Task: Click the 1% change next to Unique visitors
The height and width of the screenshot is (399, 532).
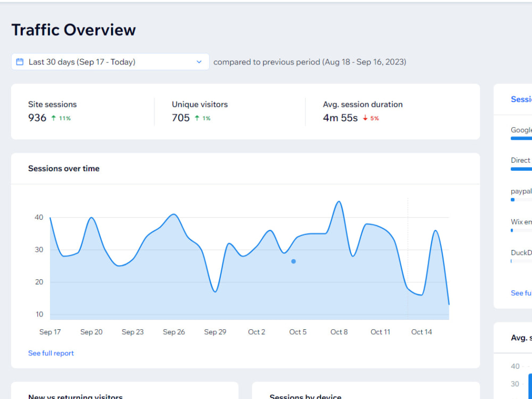Action: click(x=206, y=118)
